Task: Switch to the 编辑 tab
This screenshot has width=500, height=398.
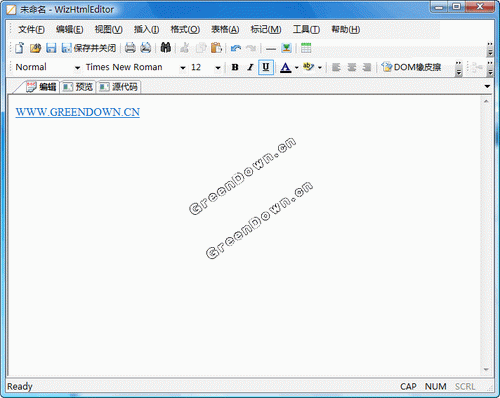Action: point(42,87)
